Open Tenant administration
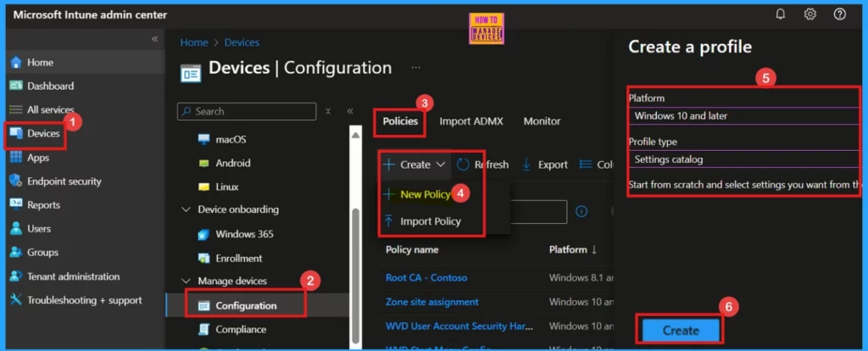The height and width of the screenshot is (351, 868). point(73,276)
